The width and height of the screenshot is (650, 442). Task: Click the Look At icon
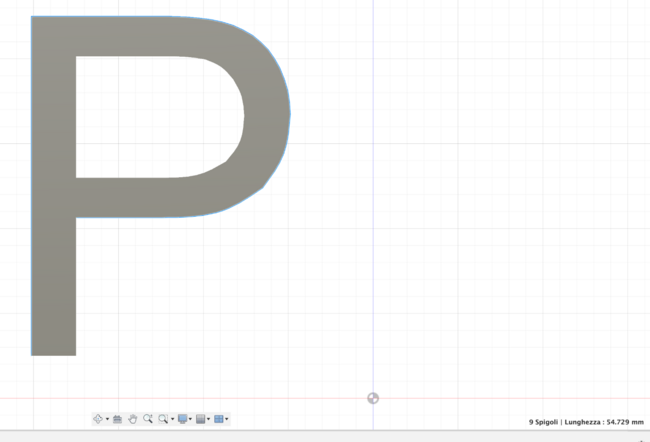(118, 419)
